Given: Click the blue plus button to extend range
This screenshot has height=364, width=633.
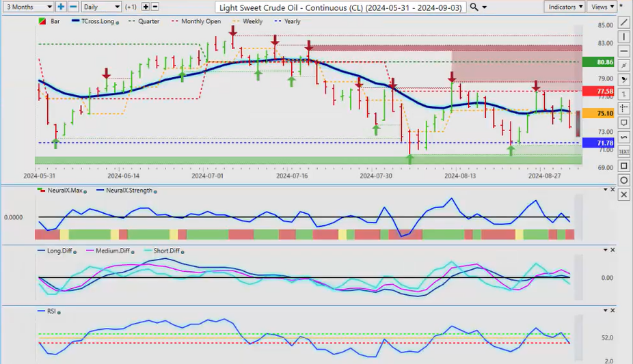Looking at the screenshot, I should 61,7.
